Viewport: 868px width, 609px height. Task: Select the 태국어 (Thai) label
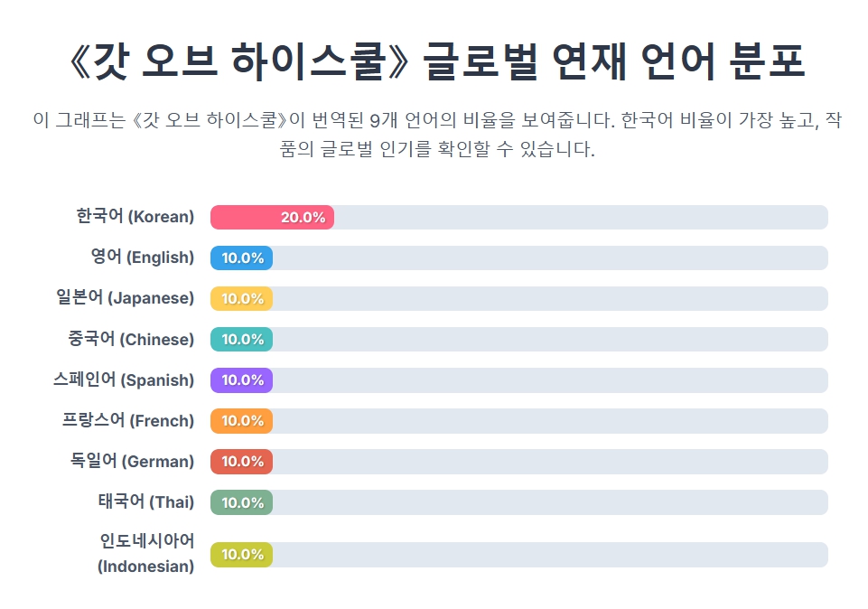(146, 501)
